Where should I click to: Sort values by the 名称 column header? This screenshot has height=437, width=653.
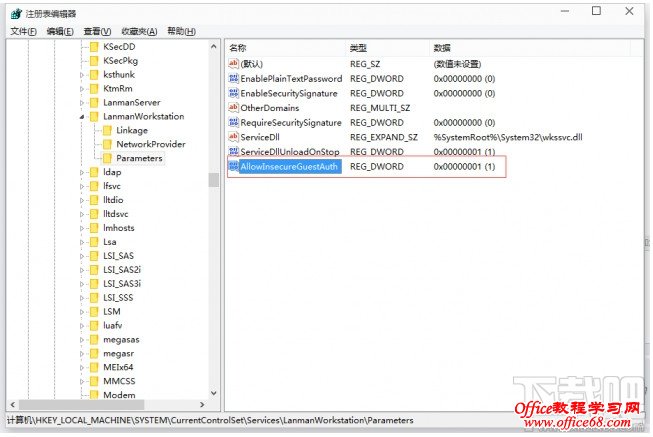[285, 48]
